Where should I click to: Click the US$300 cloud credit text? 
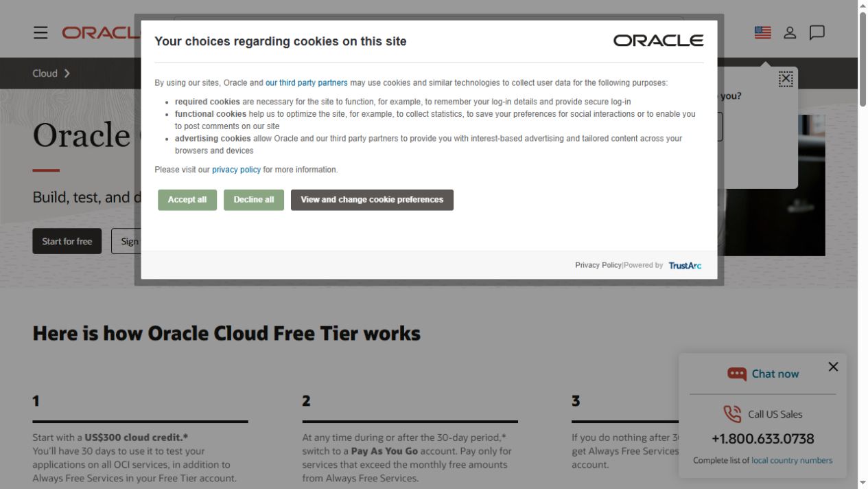pyautogui.click(x=136, y=437)
